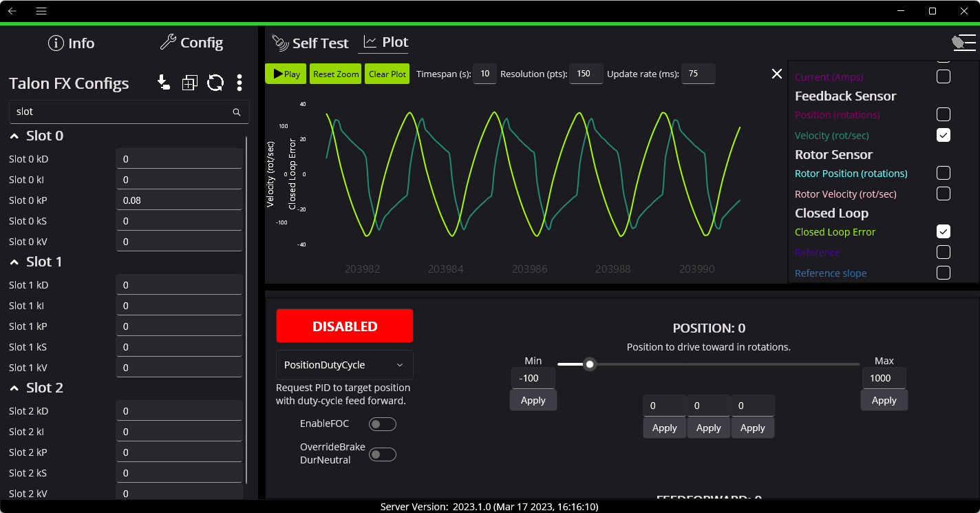
Task: Uncheck the Closed Loop Error signal
Action: click(944, 231)
